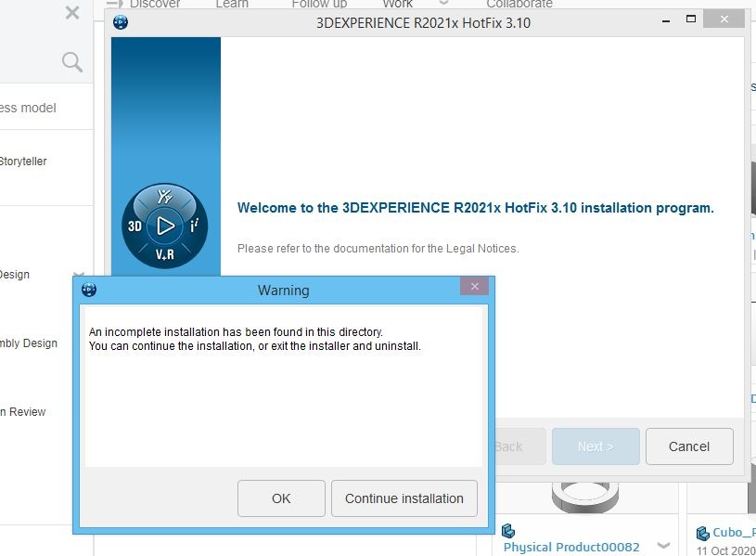Screen dimensions: 756x556
Task: Select the Design app entry in the left panel
Action: pos(15,275)
